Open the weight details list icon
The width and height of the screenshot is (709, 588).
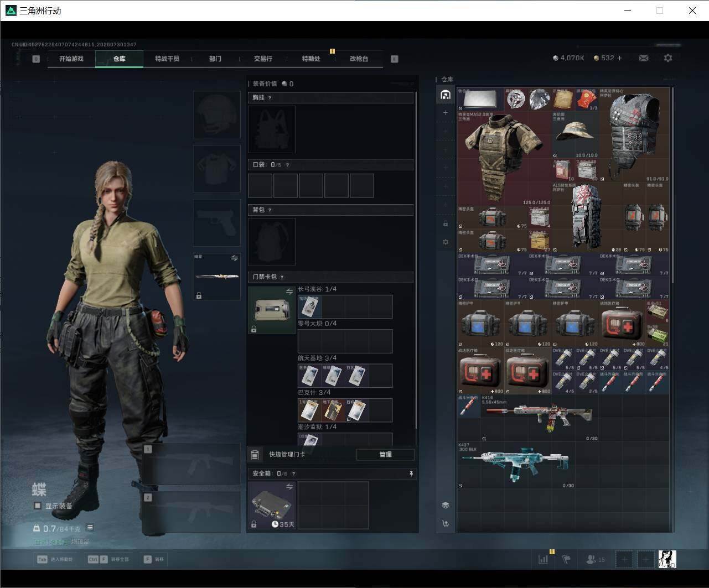(x=90, y=528)
